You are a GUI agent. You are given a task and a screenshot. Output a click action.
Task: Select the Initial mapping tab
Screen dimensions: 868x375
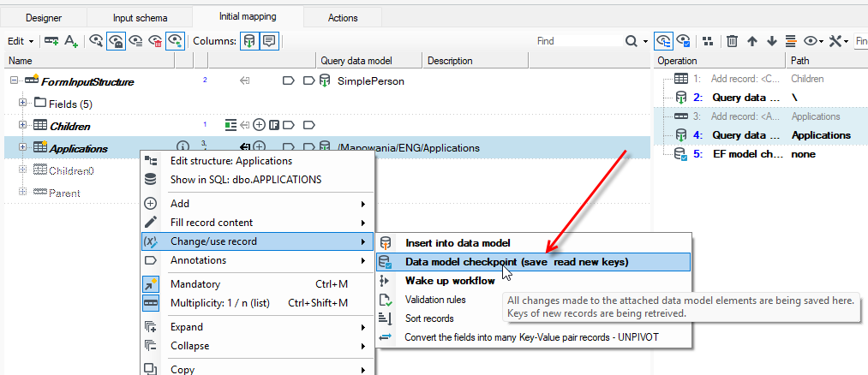click(x=248, y=16)
